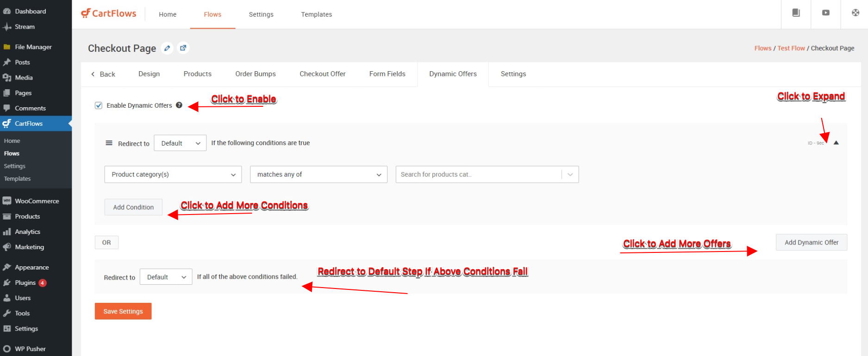Screen dimensions: 868x356
Task: Click the Add Dynamic Offer button
Action: coord(811,242)
